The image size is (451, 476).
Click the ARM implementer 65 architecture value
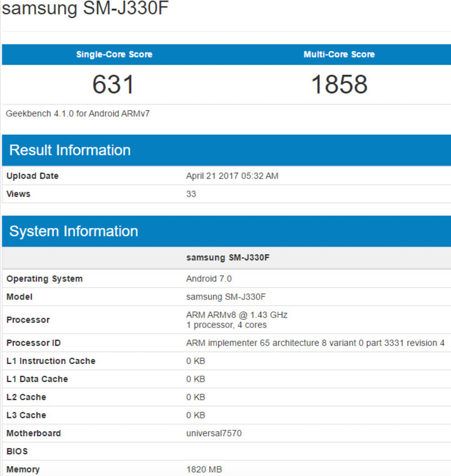pyautogui.click(x=315, y=343)
